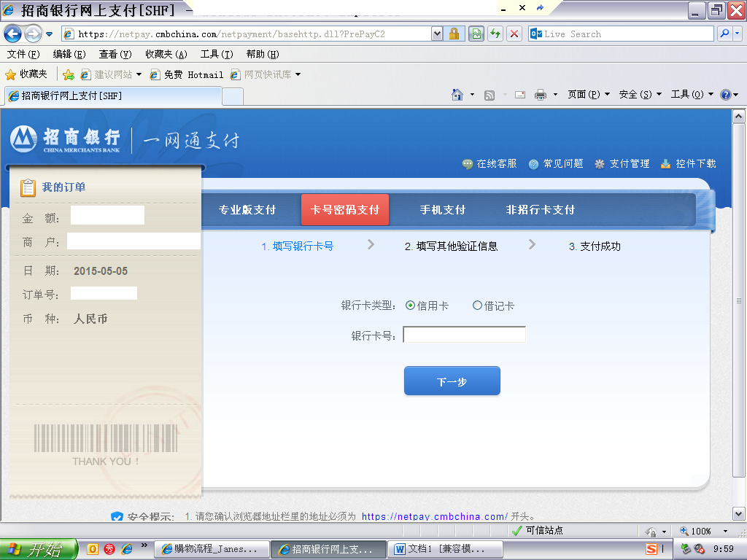747x560 pixels.
Task: Expand the print options dropdown arrow
Action: (x=555, y=95)
